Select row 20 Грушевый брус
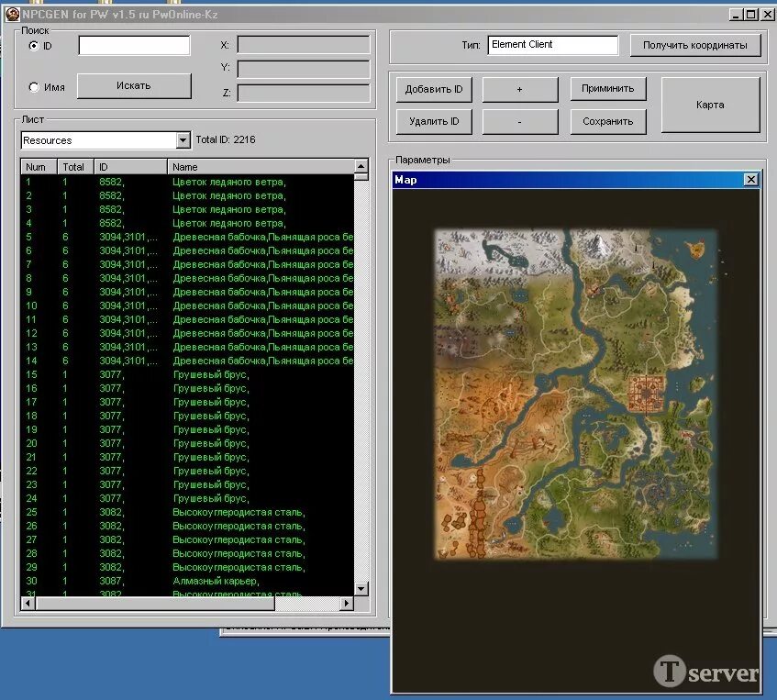 click(187, 443)
